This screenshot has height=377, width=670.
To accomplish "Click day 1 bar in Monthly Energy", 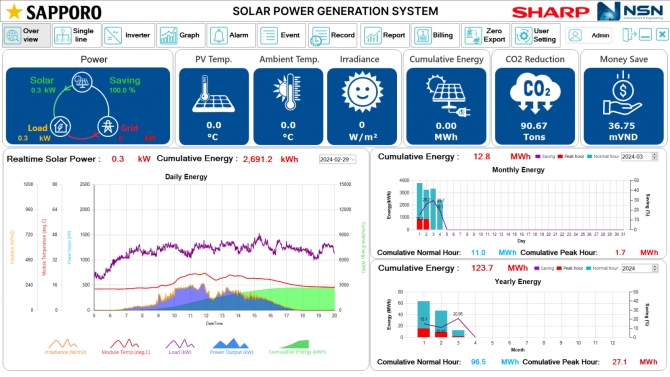I will [x=420, y=206].
